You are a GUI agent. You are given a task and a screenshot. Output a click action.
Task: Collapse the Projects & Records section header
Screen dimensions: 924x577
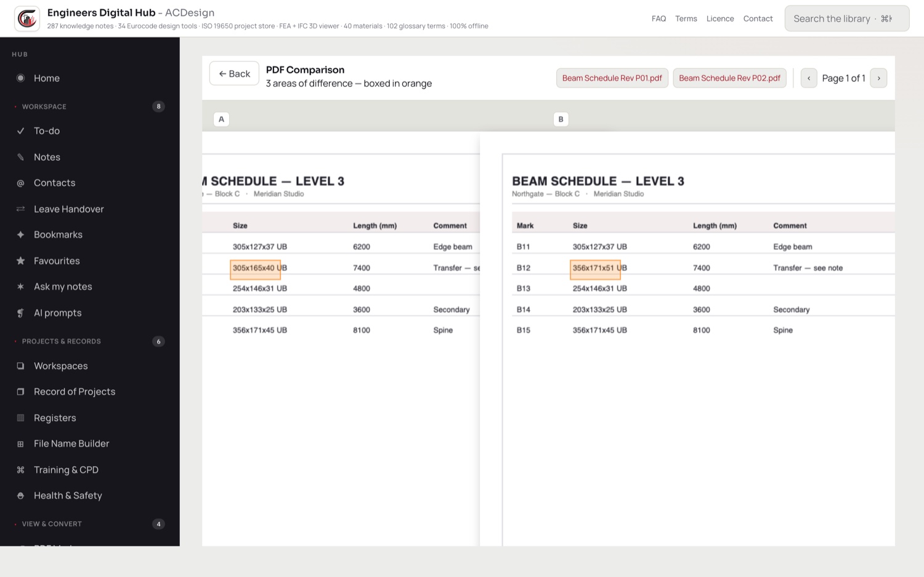tap(62, 341)
